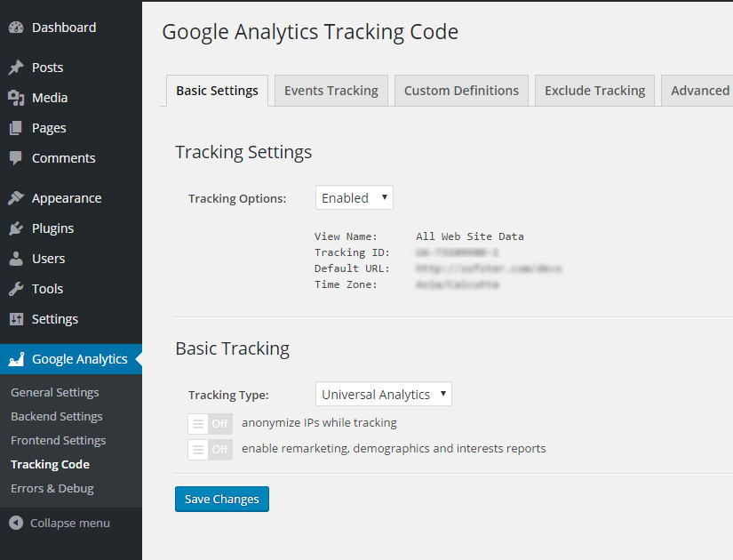Open Errors & Debug submenu link

coord(52,488)
